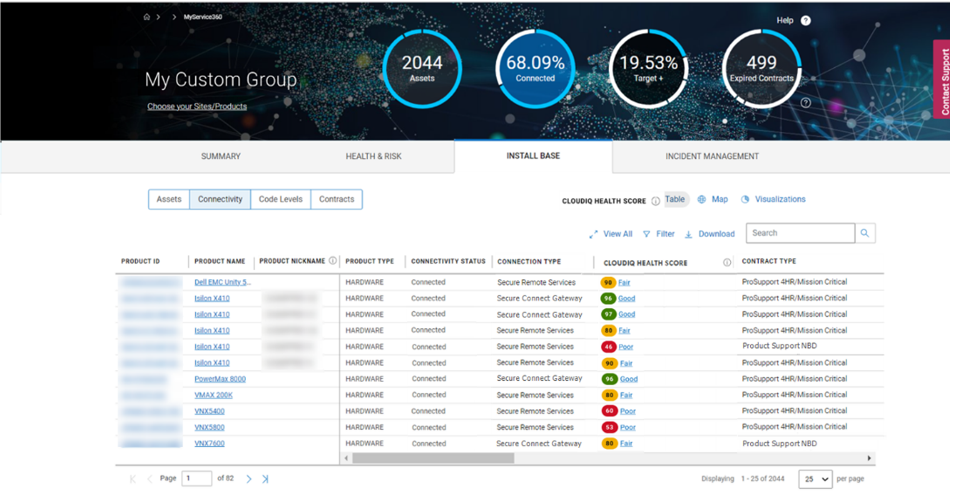Click the Search input field
Image resolution: width=953 pixels, height=494 pixels.
click(800, 233)
